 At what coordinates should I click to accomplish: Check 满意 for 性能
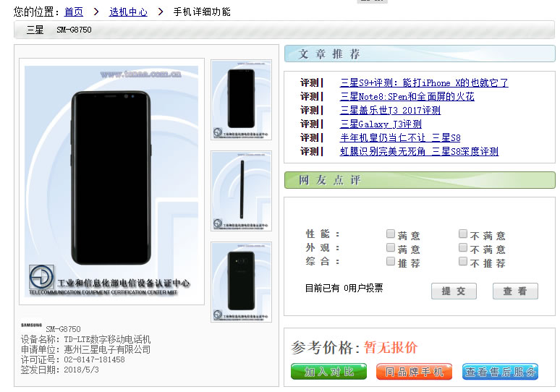(x=391, y=234)
